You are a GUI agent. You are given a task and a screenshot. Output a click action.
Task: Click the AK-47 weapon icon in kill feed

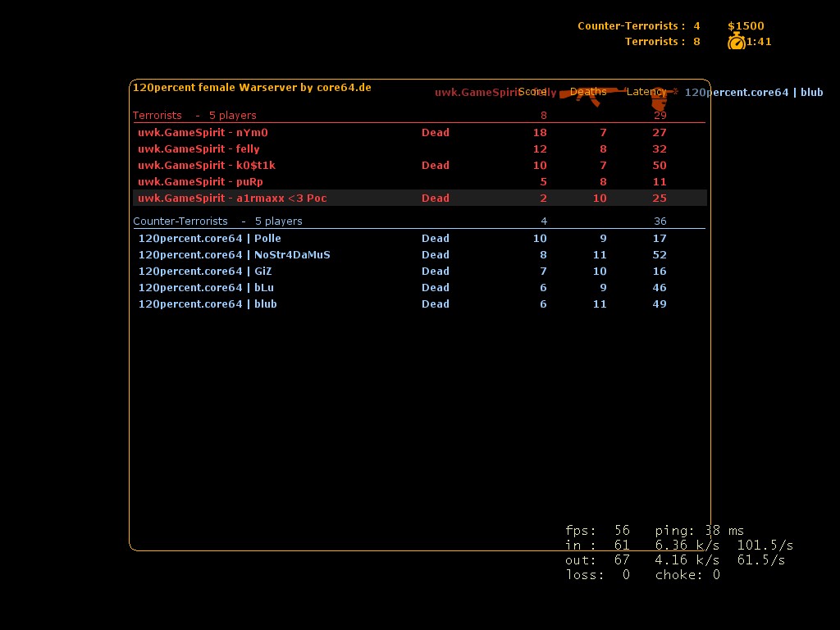(x=592, y=93)
